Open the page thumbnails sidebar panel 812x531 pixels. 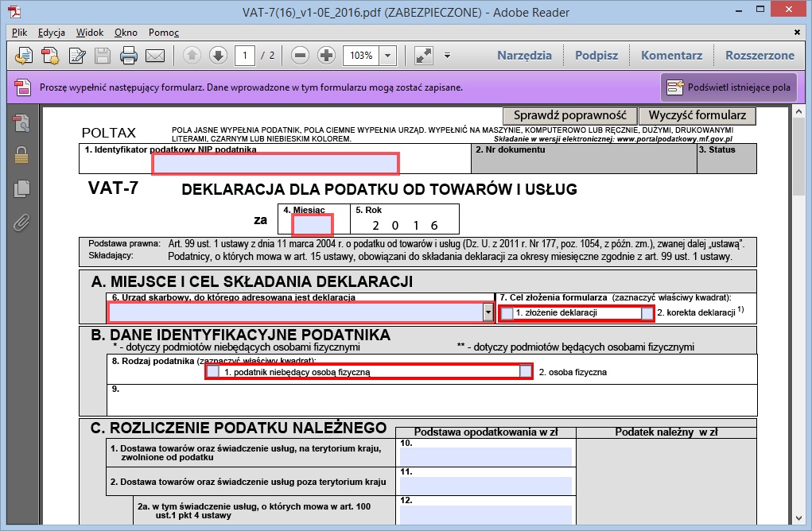click(21, 123)
